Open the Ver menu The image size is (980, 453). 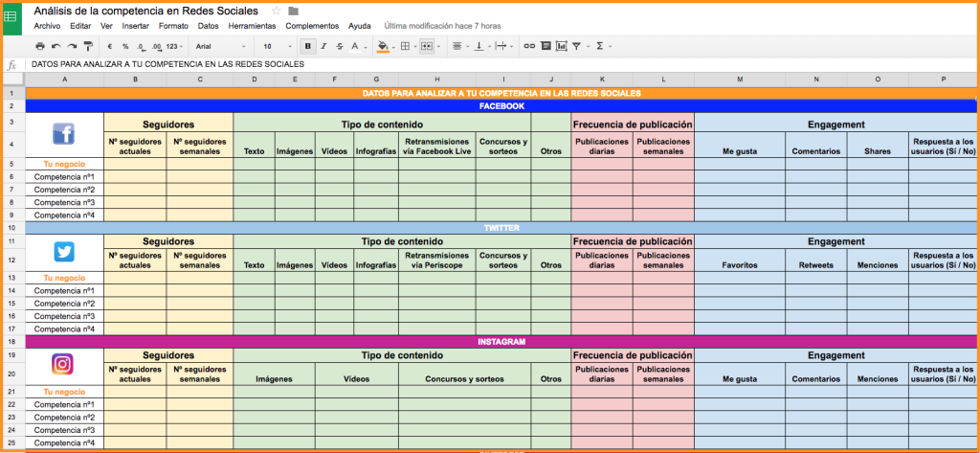pyautogui.click(x=106, y=26)
